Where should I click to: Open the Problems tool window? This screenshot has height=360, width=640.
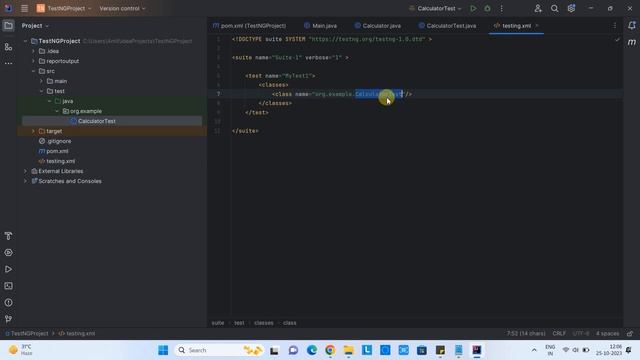click(8, 302)
